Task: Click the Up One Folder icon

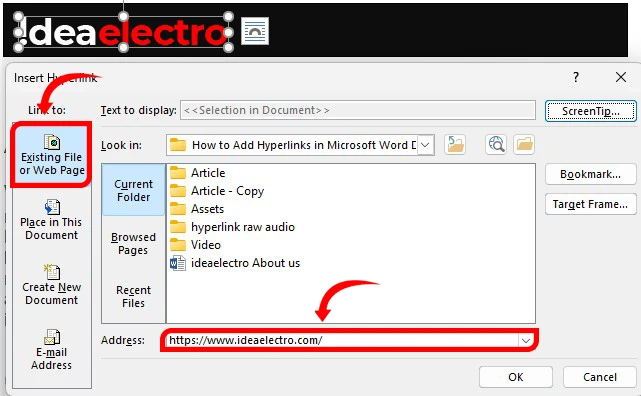Action: 455,145
